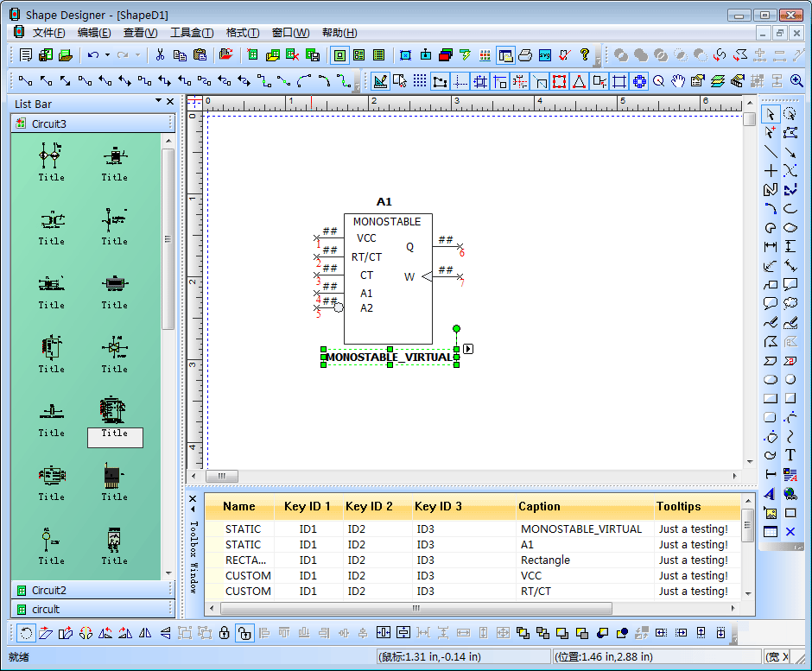
Task: Toggle the grid dots display button
Action: tap(420, 81)
